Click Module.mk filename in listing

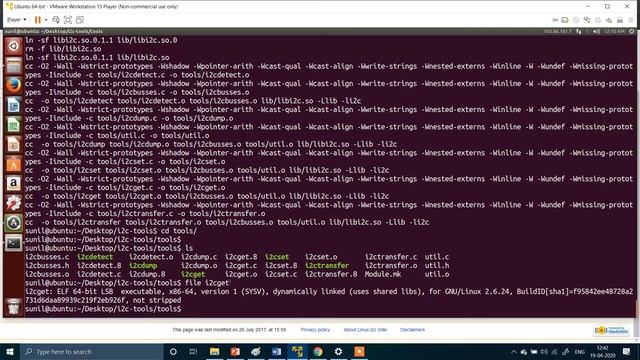[383, 274]
